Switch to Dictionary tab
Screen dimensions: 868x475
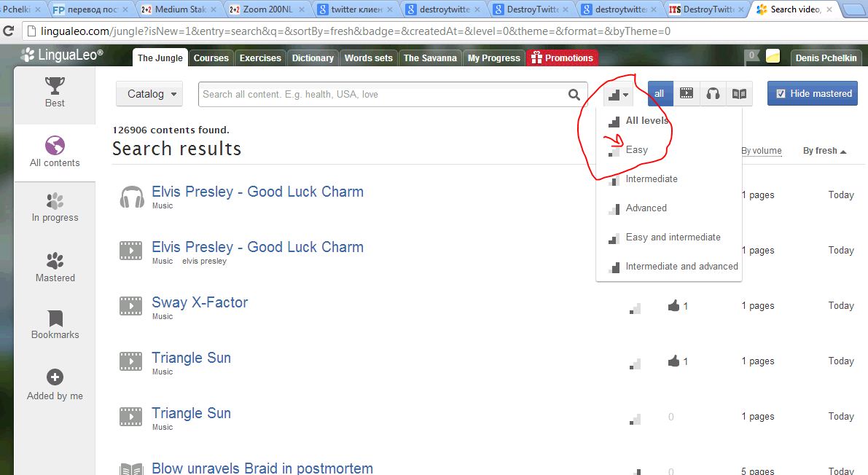pyautogui.click(x=313, y=58)
